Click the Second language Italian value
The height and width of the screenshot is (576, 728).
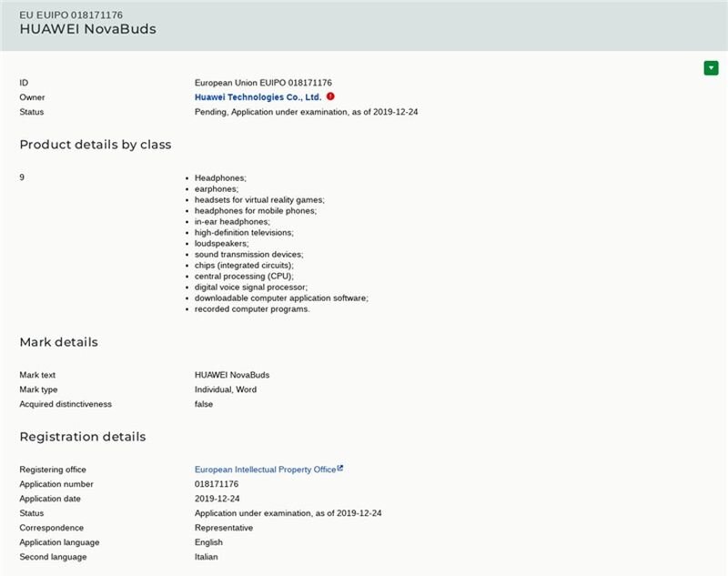pos(206,557)
